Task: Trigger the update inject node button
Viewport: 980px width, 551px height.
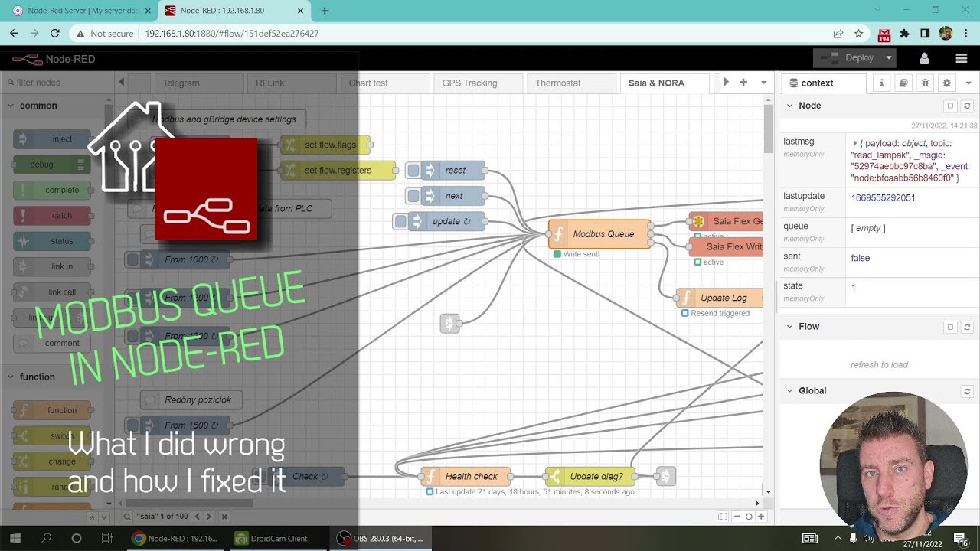Action: tap(400, 221)
